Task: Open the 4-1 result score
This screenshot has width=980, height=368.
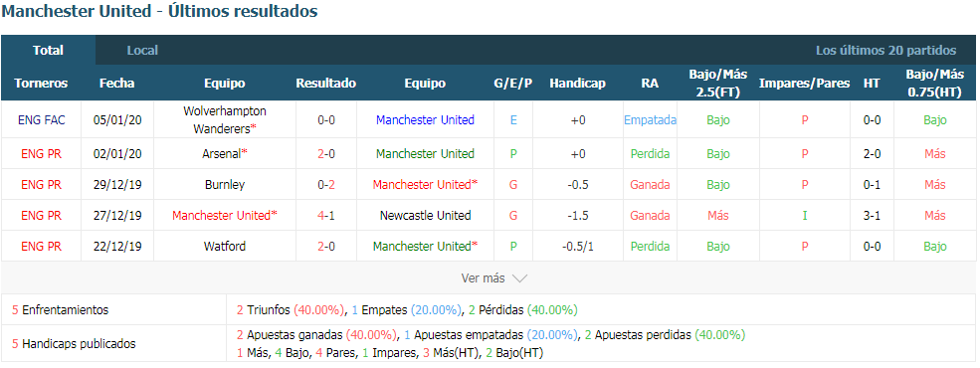Action: coord(326,216)
